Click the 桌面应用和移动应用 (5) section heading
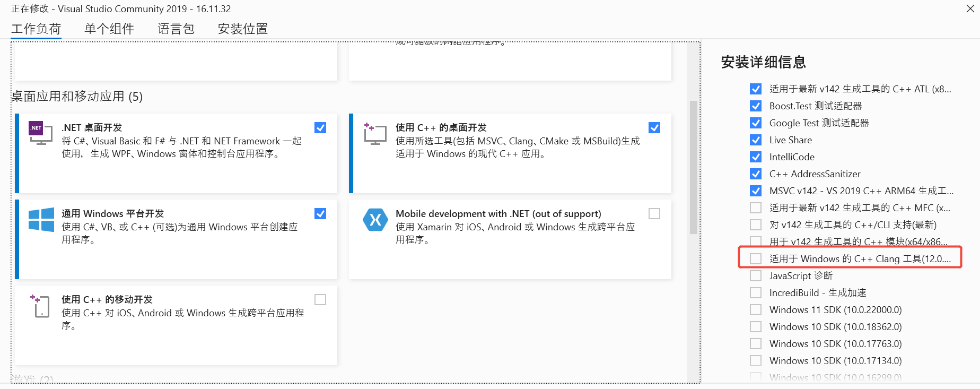 coord(77,97)
